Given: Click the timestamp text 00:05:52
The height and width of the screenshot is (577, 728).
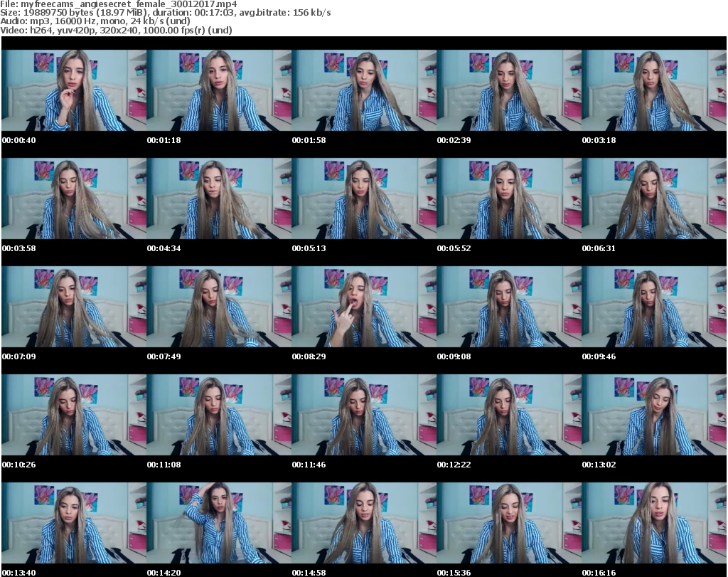Looking at the screenshot, I should coord(454,248).
